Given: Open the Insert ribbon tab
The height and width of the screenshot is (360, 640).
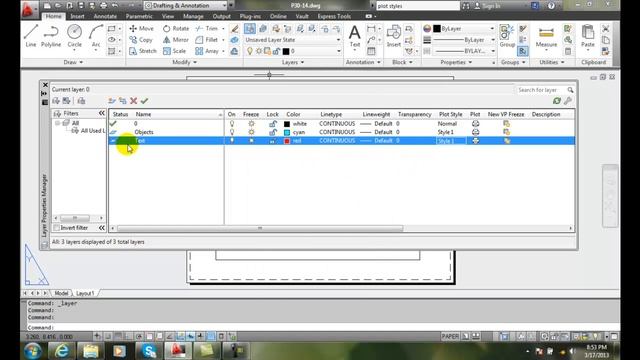Looking at the screenshot, I should [x=77, y=16].
